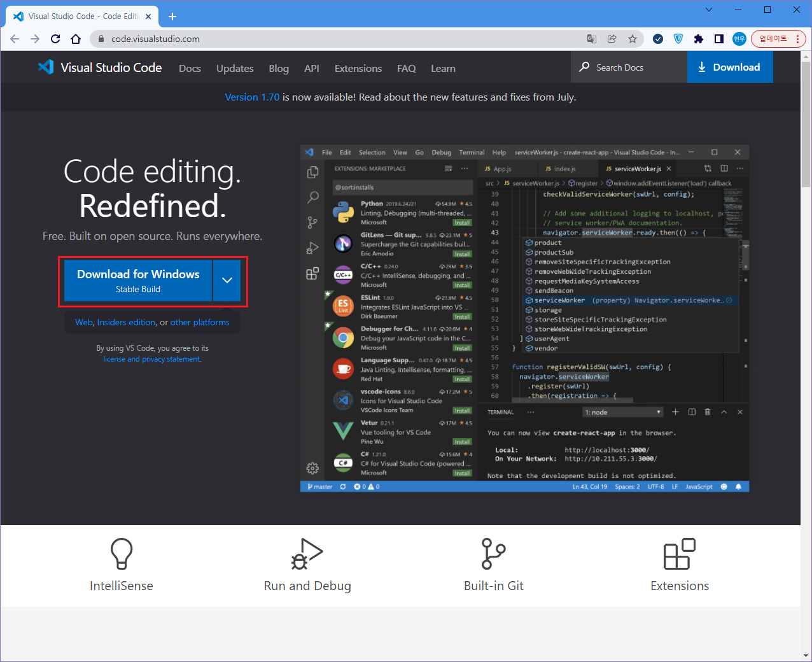The image size is (812, 662).
Task: Close the Visual Studio Code browser tab
Action: coord(148,17)
